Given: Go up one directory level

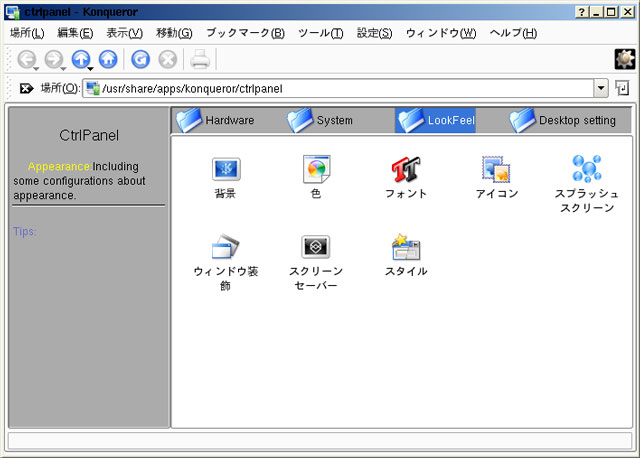Looking at the screenshot, I should click(81, 60).
